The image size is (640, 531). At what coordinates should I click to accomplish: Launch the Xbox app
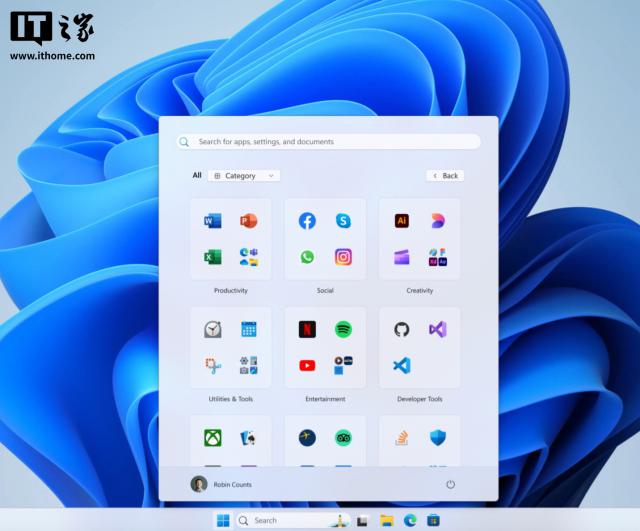pos(213,437)
